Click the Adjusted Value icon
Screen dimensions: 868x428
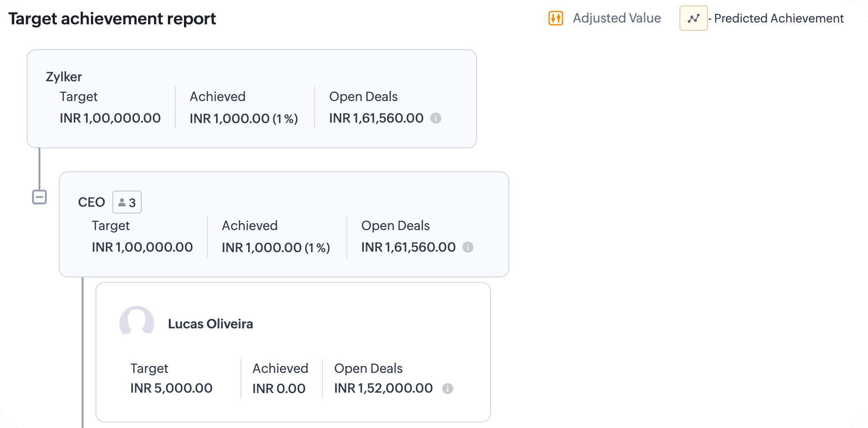(556, 18)
